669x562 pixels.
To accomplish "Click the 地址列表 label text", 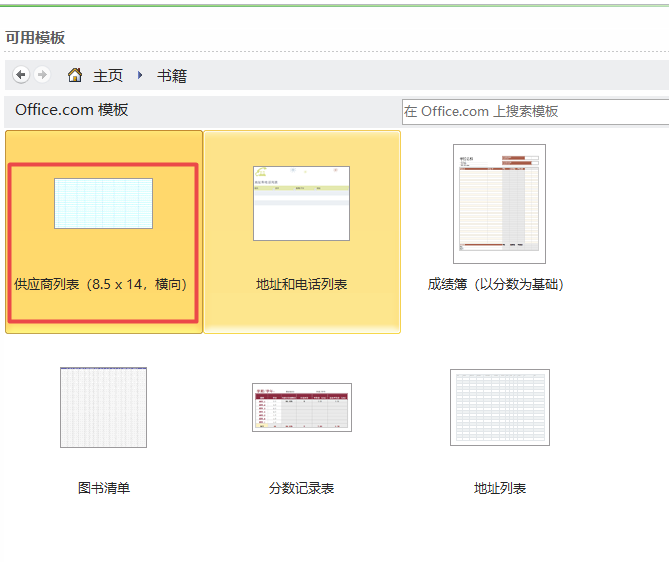I will click(500, 488).
